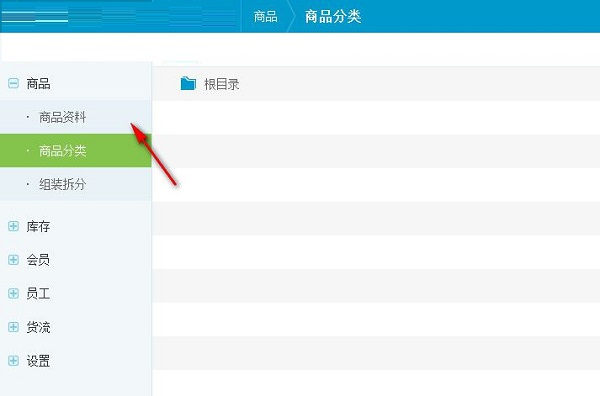Screen dimensions: 600x396
Task: Click the 根目录 folder icon
Action: (188, 83)
